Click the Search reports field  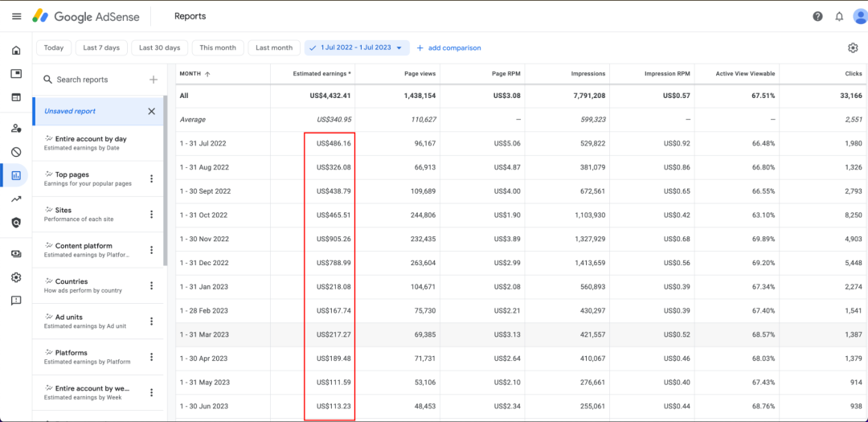coord(92,80)
